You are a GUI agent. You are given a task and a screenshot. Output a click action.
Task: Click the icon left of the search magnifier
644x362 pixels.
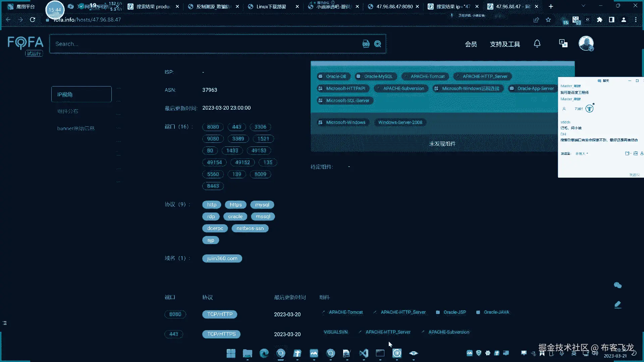[x=366, y=44]
